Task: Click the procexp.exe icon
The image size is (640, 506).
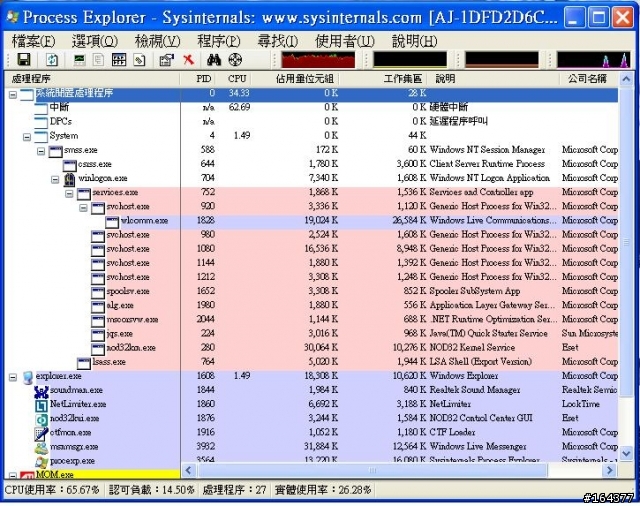Action: click(x=41, y=462)
